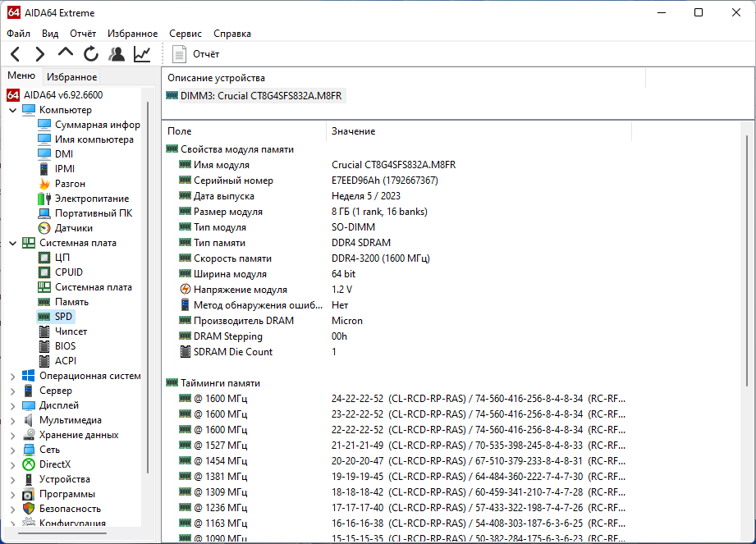This screenshot has height=544, width=756.
Task: Expand the Безопасность tree node
Action: tap(13, 510)
